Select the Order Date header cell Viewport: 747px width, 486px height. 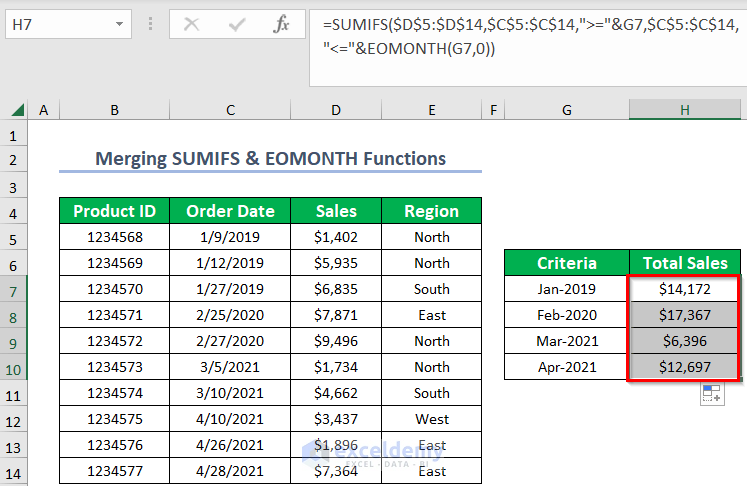[x=230, y=212]
